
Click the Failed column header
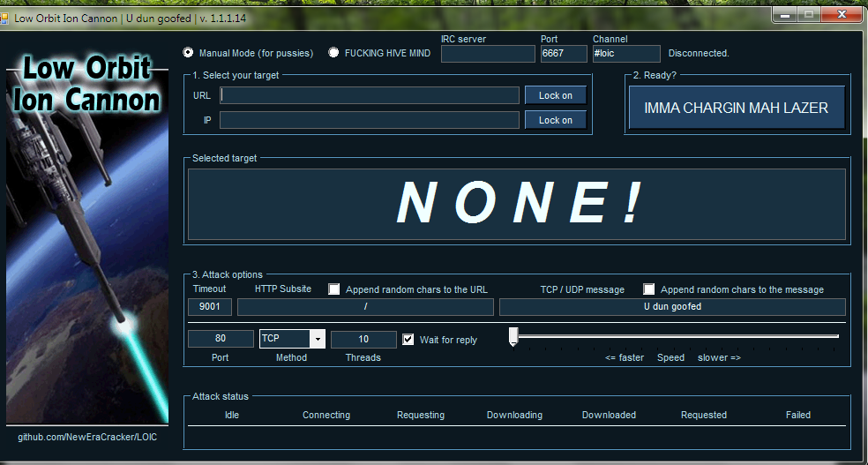pos(798,415)
